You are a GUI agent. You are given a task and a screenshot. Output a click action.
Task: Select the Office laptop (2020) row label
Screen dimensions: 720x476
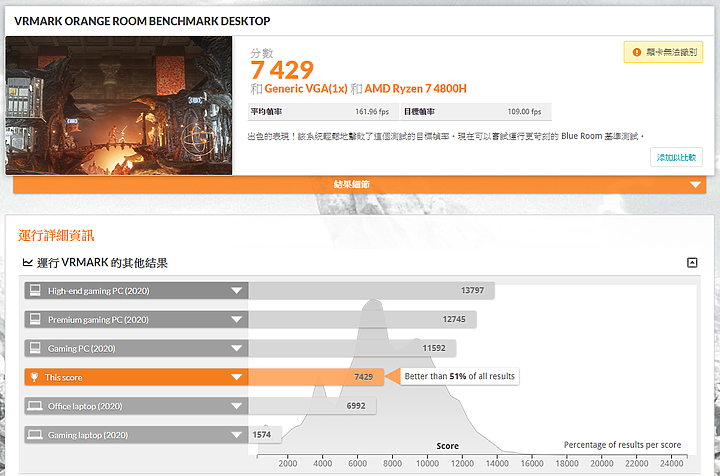click(x=85, y=406)
